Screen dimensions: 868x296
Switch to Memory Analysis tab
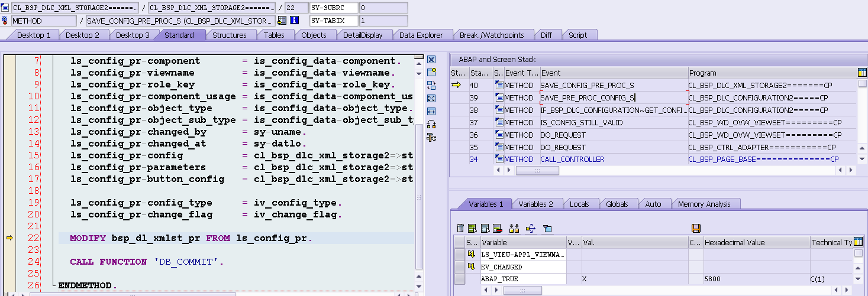704,204
